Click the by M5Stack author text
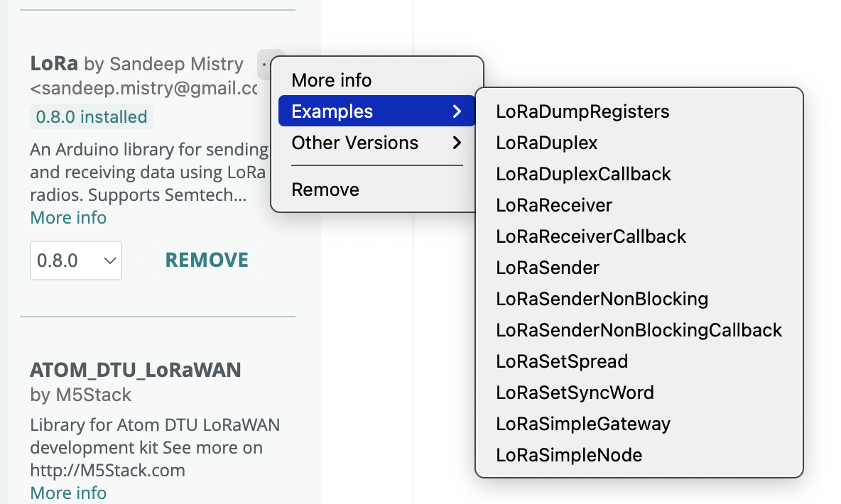Viewport: 841px width, 504px height. pos(80,395)
